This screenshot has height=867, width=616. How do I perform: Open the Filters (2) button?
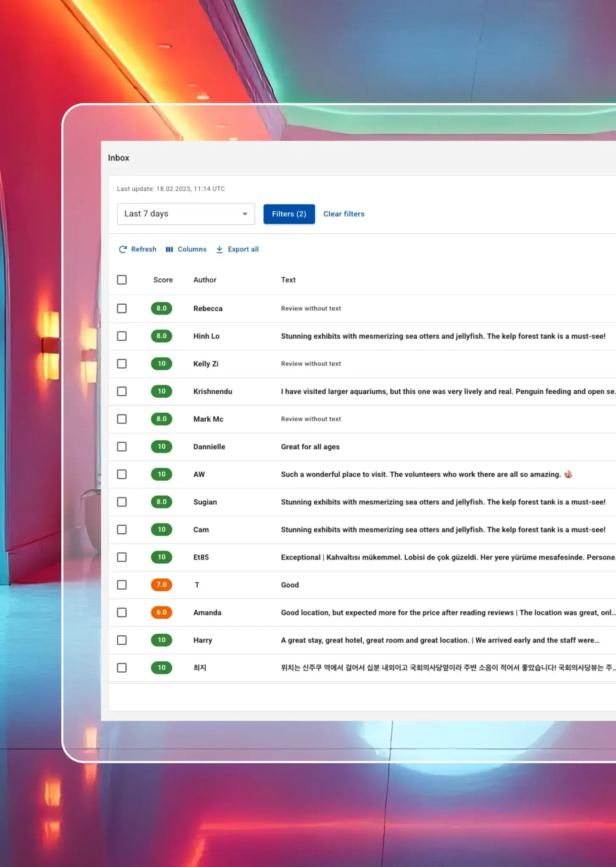click(x=289, y=214)
